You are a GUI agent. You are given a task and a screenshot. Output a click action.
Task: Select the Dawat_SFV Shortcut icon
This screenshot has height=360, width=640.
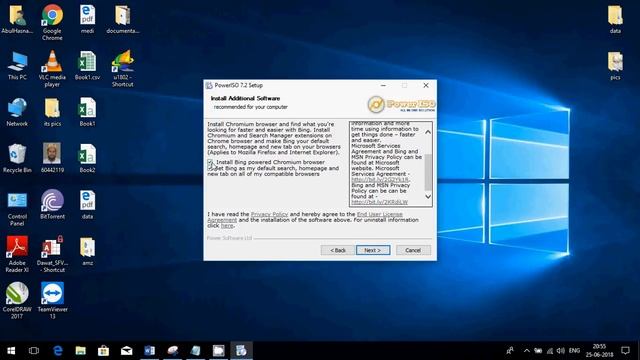52,254
